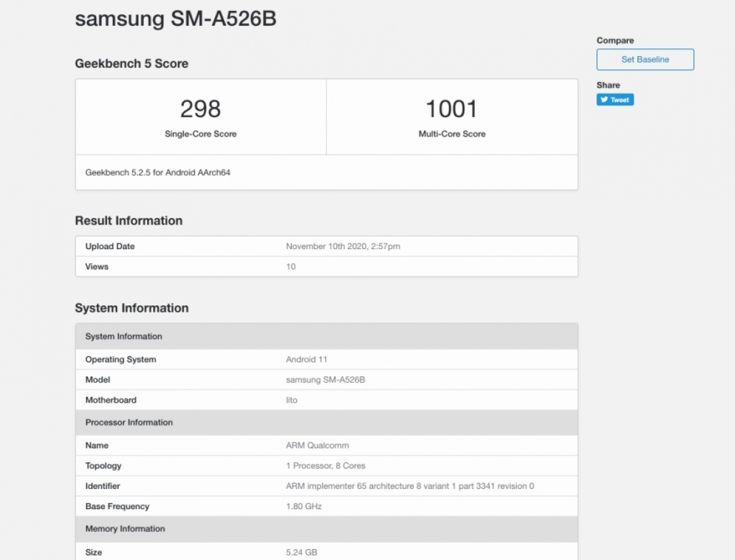Screen dimensions: 735x560
Task: Click Geekbench 5.2.5 for Android AArch64 text
Action: coord(158,173)
